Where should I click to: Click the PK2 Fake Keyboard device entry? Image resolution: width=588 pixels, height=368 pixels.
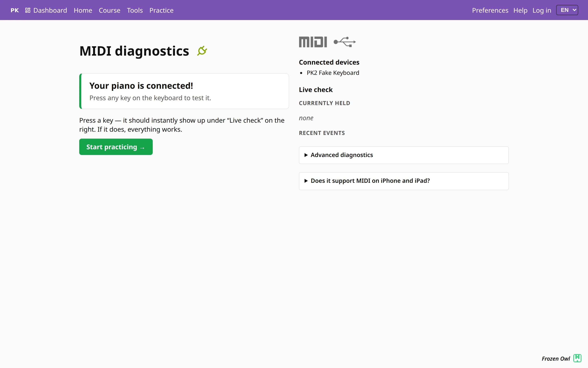point(333,73)
